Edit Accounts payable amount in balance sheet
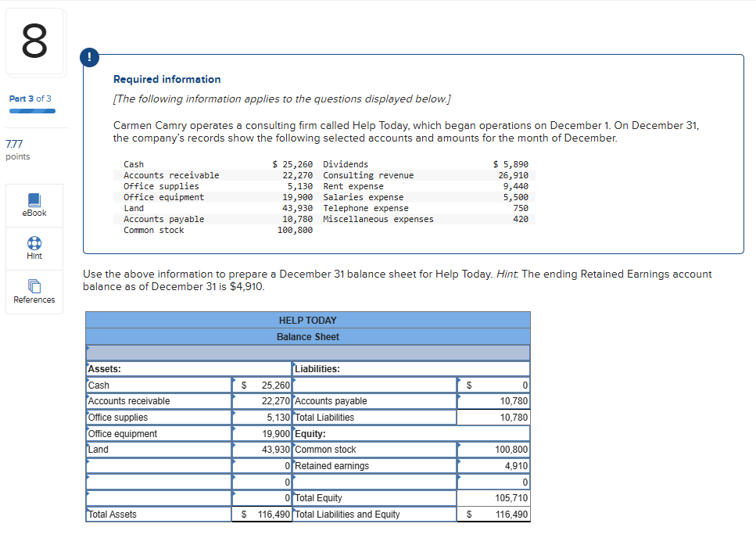This screenshot has width=756, height=538. (493, 401)
